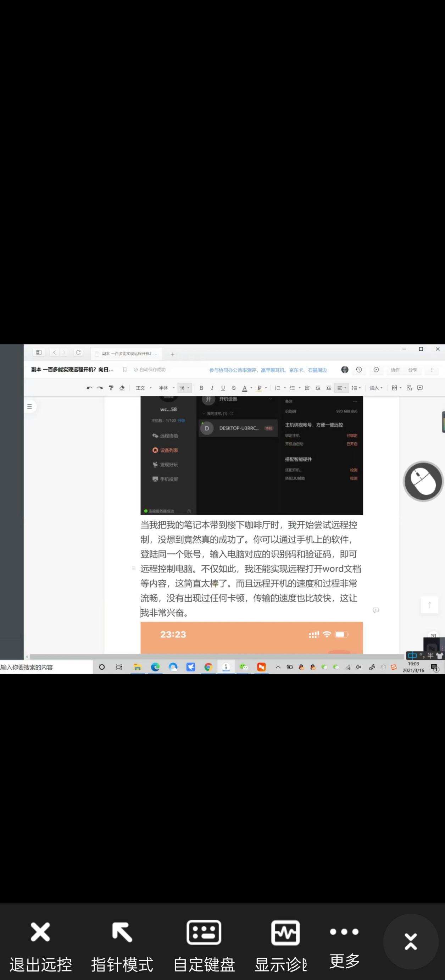
Task: Click the back-to-top arrow button
Action: tap(429, 605)
